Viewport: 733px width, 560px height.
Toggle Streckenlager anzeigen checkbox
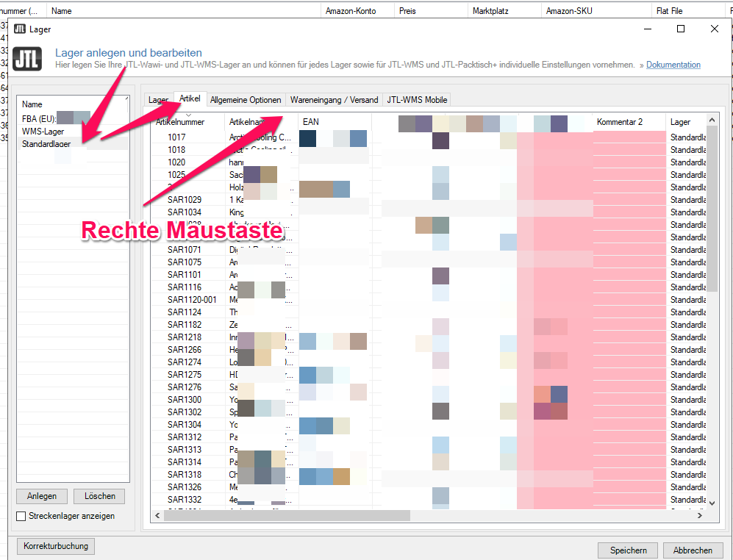(x=21, y=516)
